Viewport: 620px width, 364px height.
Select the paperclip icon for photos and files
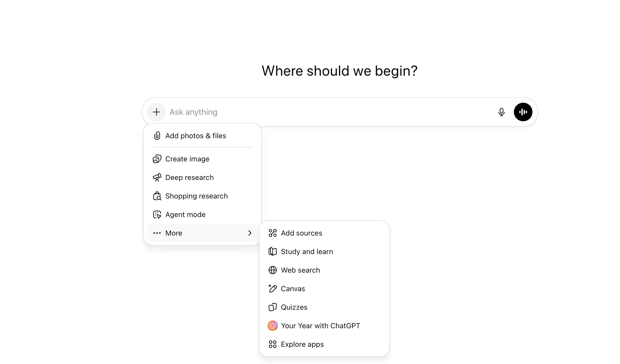(x=157, y=136)
